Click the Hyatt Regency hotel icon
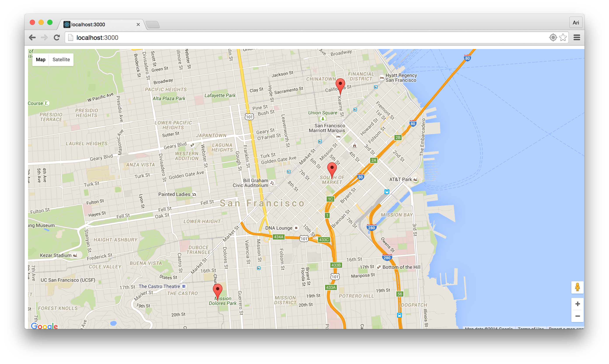The width and height of the screenshot is (609, 364). [382, 78]
